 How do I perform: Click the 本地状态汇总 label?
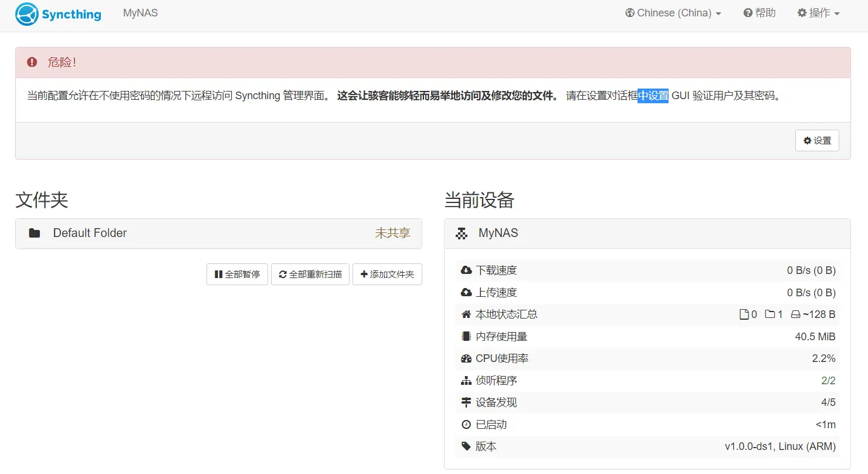(507, 314)
